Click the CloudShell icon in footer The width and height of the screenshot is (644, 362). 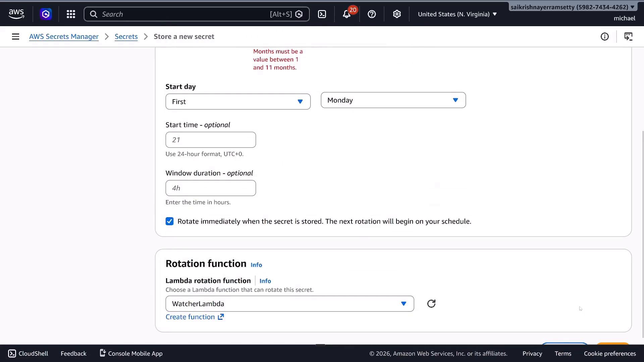[x=12, y=354]
